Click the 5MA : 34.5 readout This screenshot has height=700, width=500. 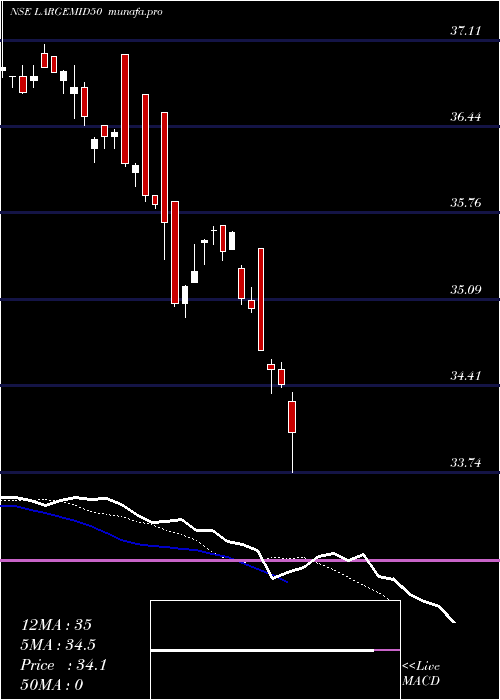point(58,645)
